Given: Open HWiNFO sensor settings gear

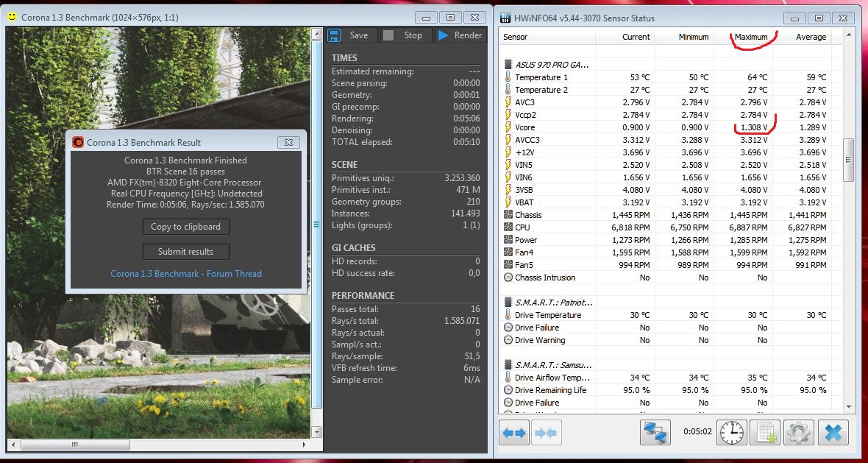Looking at the screenshot, I should [799, 432].
